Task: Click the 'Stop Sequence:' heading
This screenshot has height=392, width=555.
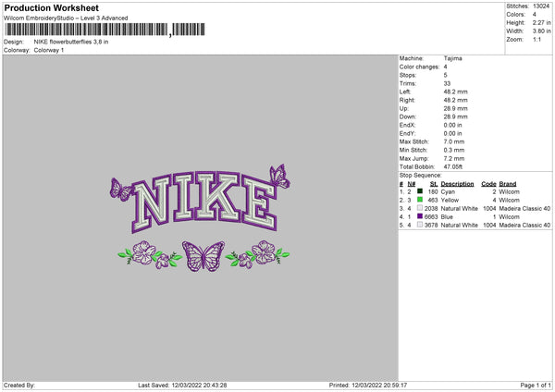Action: coord(421,175)
